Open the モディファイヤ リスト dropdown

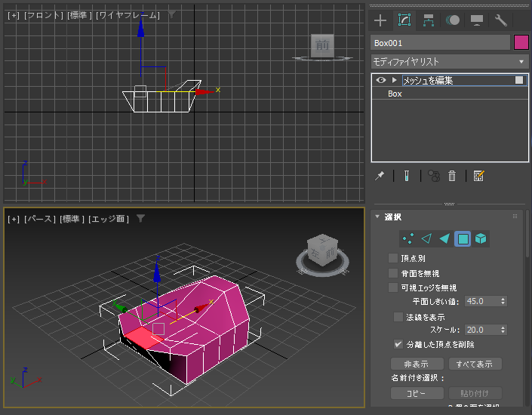[x=450, y=62]
